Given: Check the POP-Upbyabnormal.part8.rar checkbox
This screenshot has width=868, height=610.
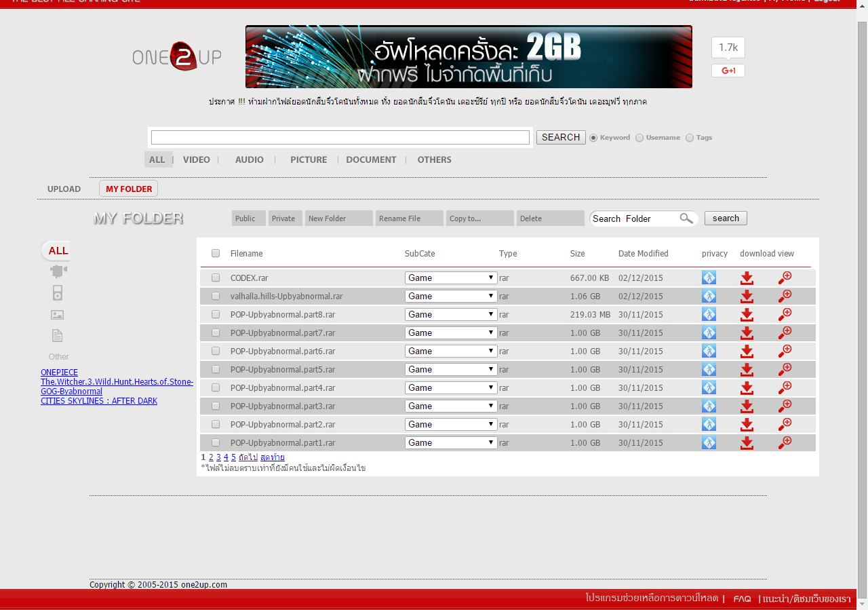Looking at the screenshot, I should tap(216, 314).
